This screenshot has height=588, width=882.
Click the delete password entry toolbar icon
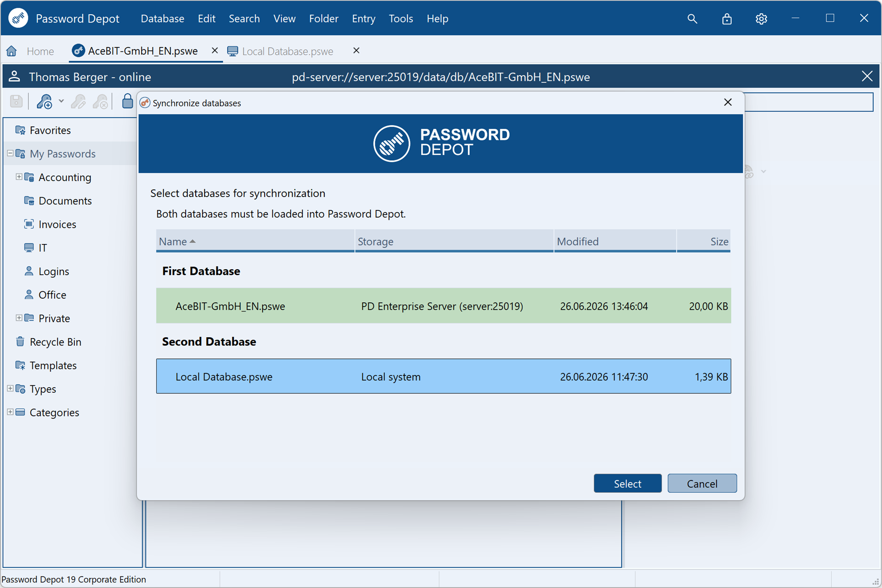tap(100, 102)
